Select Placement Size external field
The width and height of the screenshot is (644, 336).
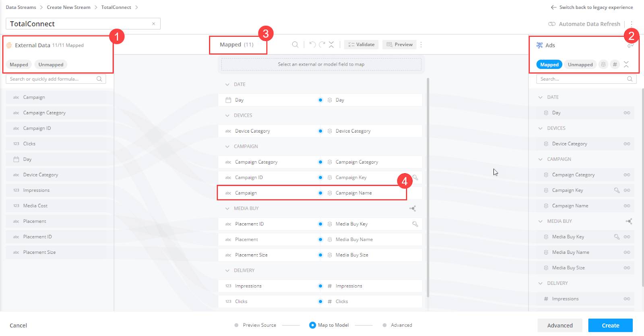(x=56, y=252)
